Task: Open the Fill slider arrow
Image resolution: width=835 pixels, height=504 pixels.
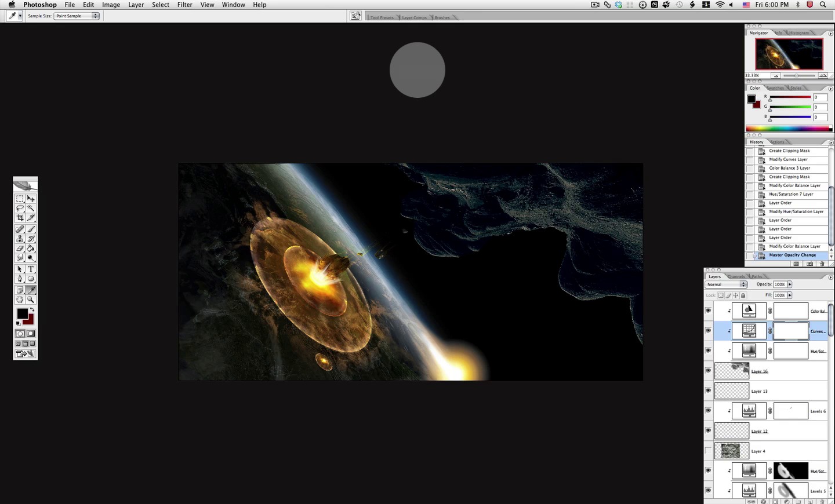Action: click(x=789, y=295)
